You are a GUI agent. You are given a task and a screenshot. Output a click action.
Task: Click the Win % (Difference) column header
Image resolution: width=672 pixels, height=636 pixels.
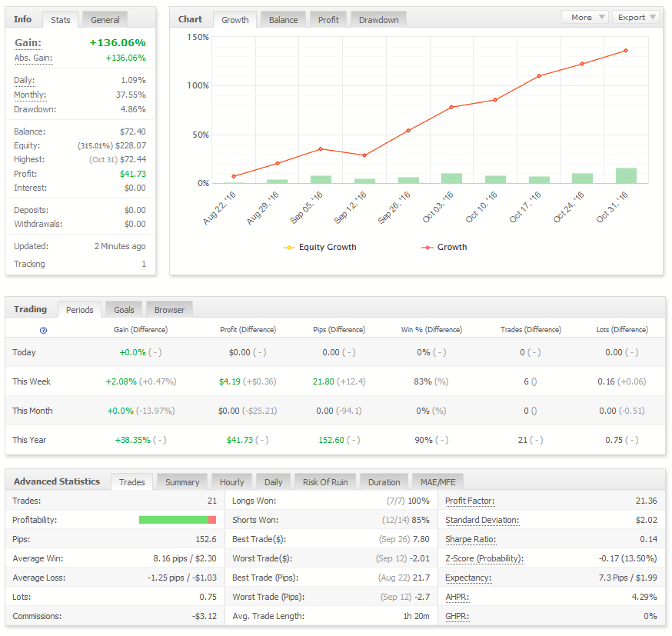pos(431,330)
